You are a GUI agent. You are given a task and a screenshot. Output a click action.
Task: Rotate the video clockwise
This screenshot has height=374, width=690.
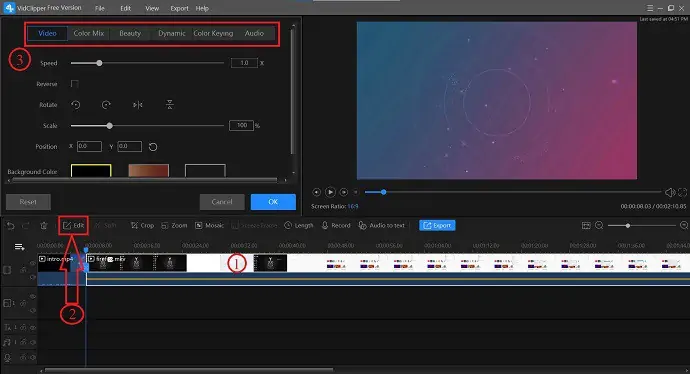(106, 105)
